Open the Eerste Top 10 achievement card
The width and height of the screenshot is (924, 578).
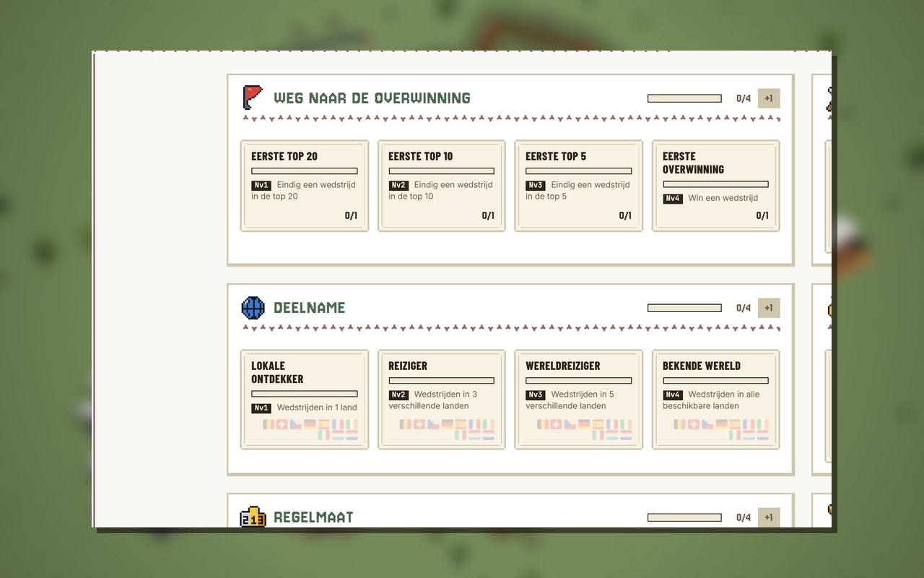(441, 186)
